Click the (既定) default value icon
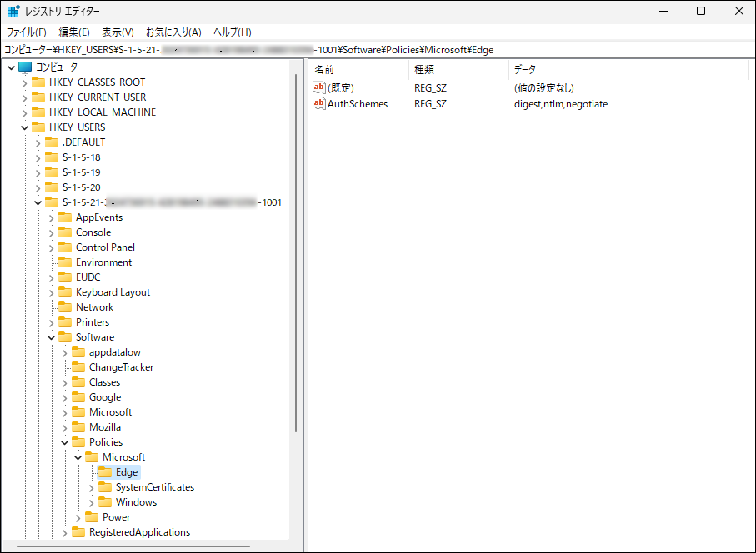This screenshot has height=553, width=756. pyautogui.click(x=318, y=87)
